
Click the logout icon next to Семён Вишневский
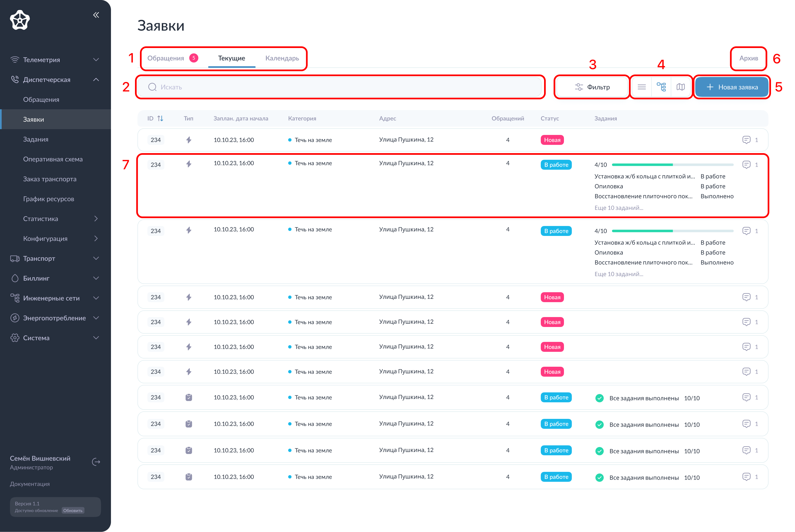96,462
